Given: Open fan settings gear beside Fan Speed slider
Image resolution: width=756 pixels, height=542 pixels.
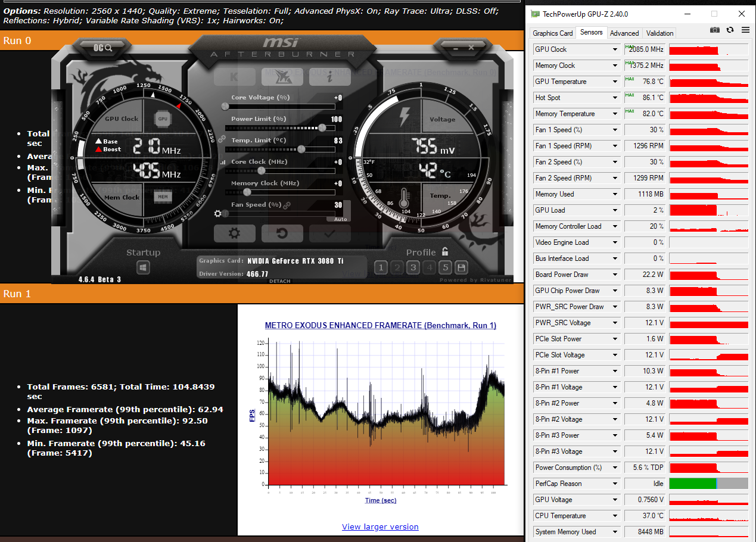Looking at the screenshot, I should [218, 214].
